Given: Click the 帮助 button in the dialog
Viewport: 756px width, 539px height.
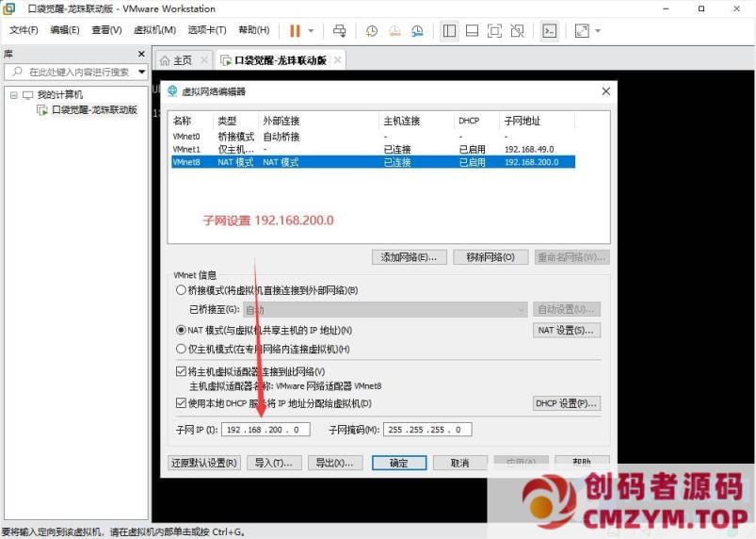Looking at the screenshot, I should (x=582, y=461).
